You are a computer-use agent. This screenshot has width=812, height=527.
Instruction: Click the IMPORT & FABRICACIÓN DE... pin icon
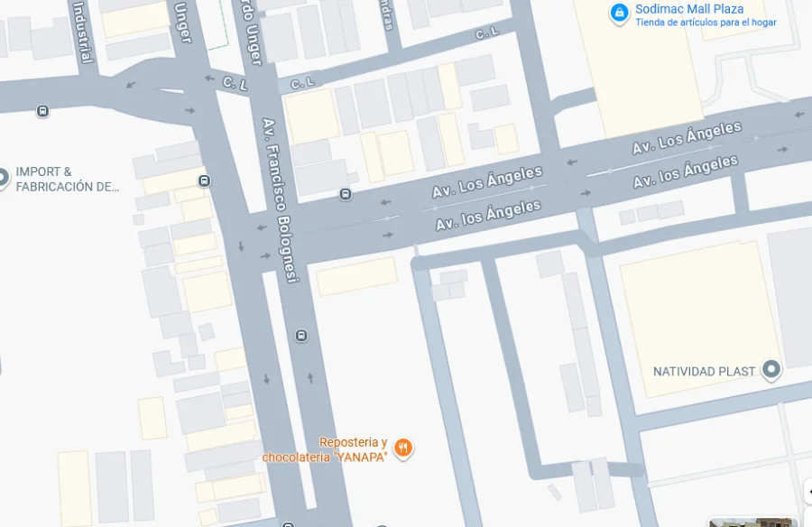pyautogui.click(x=3, y=179)
